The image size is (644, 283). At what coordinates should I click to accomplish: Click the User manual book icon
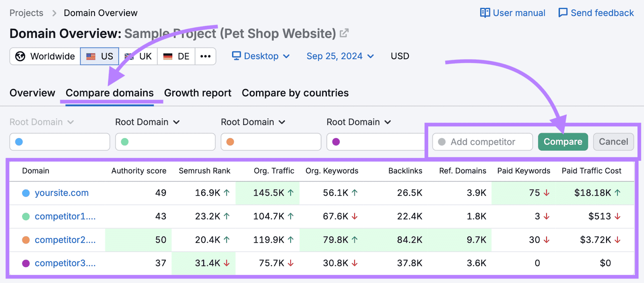pos(485,13)
